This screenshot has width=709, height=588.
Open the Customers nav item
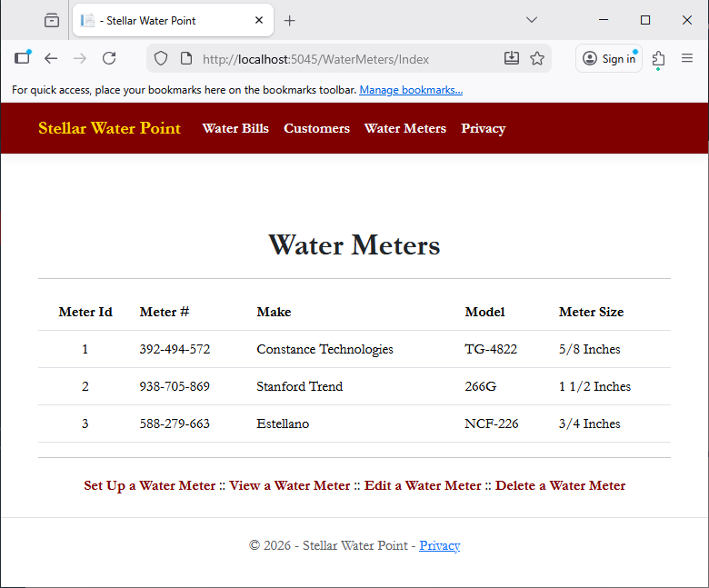(316, 128)
